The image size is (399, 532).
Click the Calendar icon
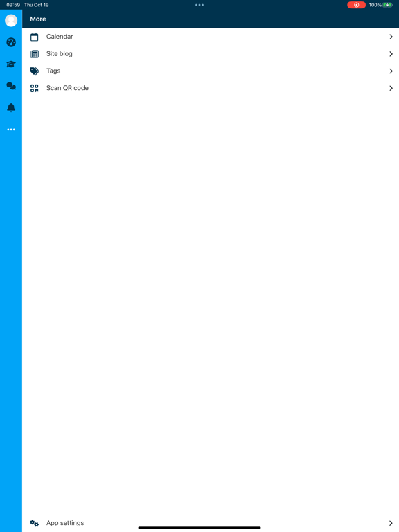[34, 37]
